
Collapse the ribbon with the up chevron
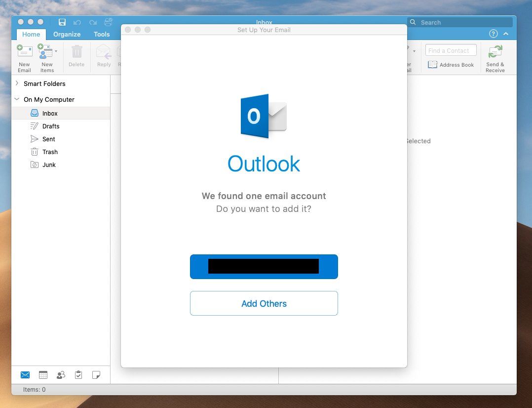pos(506,34)
